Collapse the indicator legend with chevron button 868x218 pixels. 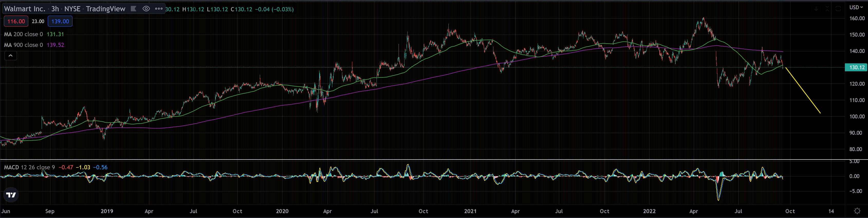pyautogui.click(x=11, y=56)
